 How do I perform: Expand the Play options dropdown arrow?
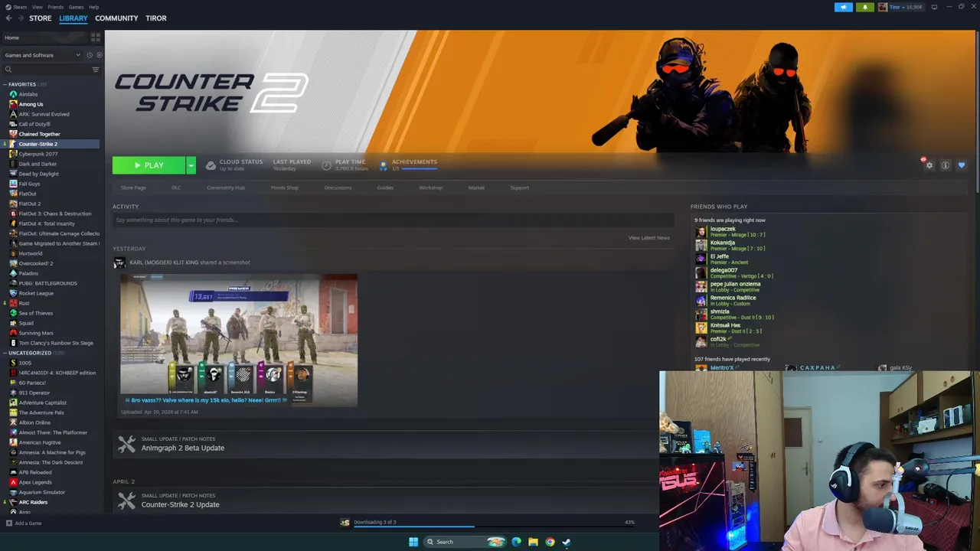coord(191,165)
